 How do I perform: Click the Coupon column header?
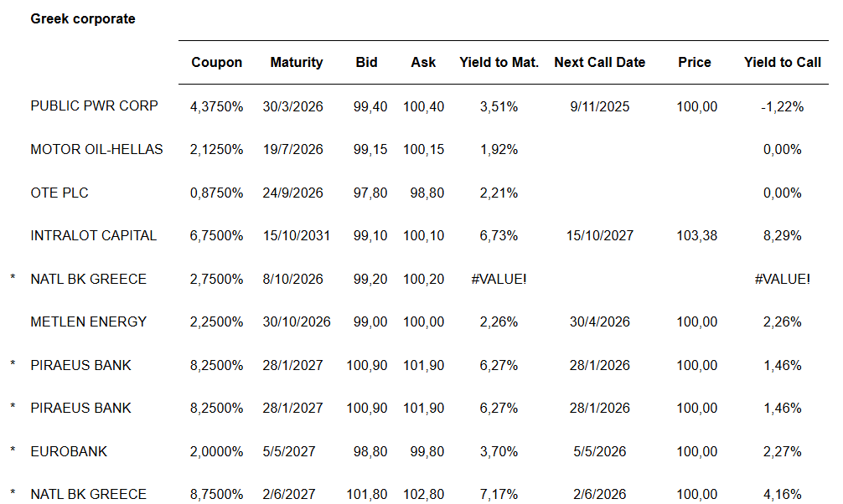pyautogui.click(x=216, y=62)
